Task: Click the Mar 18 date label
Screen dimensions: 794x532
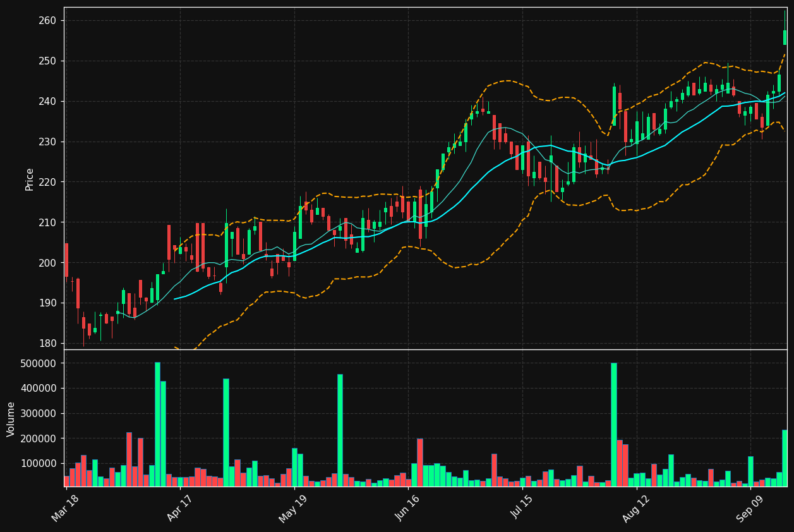Action: point(66,507)
